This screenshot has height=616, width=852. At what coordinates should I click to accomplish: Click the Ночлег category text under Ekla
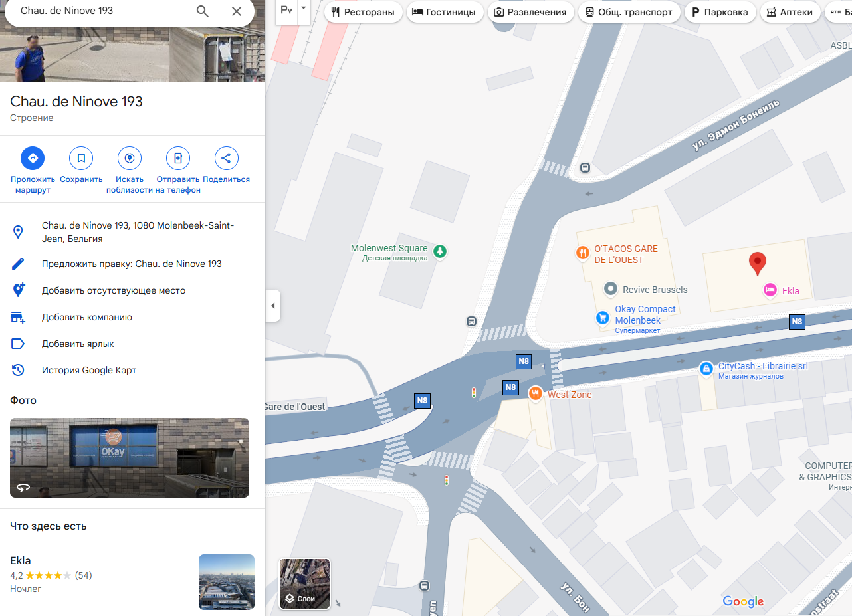[x=26, y=589]
